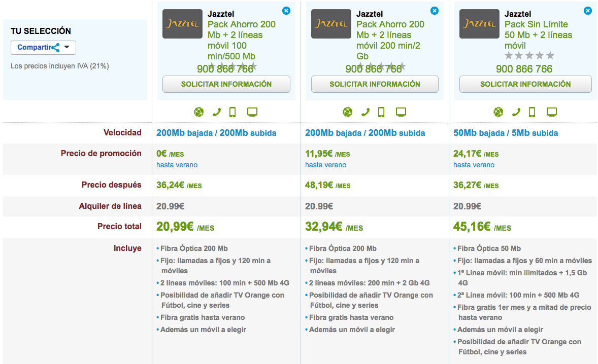
Task: Click internet globe icon in first pack column
Action: pyautogui.click(x=198, y=112)
